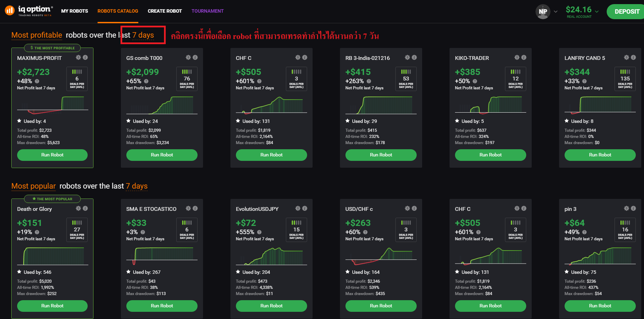Click the IQ Option logo
The height and width of the screenshot is (319, 644).
(29, 11)
